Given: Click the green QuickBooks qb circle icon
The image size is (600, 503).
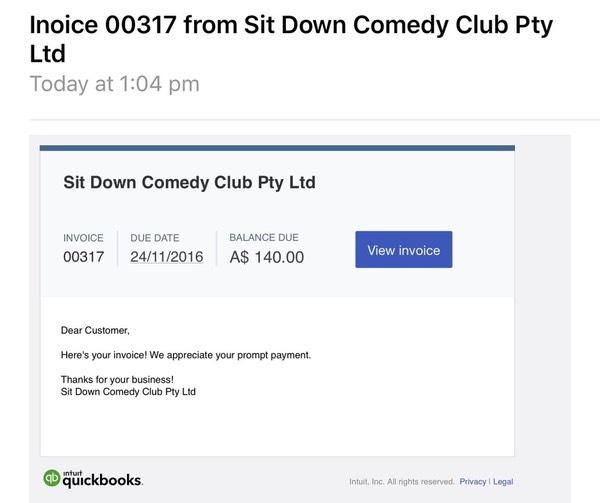Looking at the screenshot, I should coord(52,479).
